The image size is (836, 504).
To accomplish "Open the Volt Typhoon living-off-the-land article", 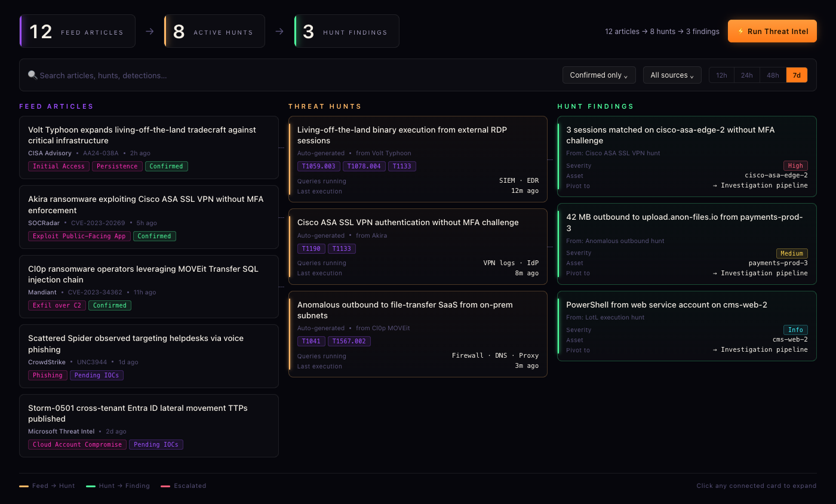I will (149, 147).
